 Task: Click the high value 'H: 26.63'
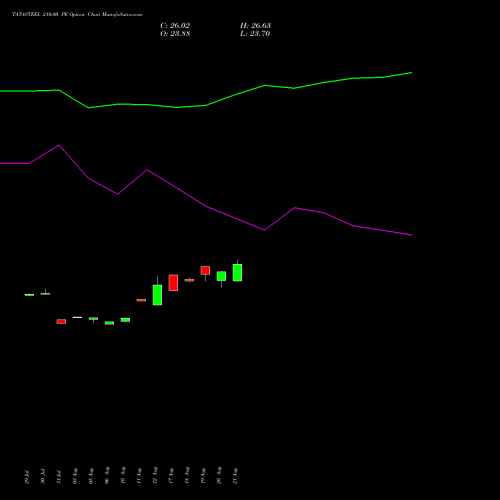pos(255,26)
